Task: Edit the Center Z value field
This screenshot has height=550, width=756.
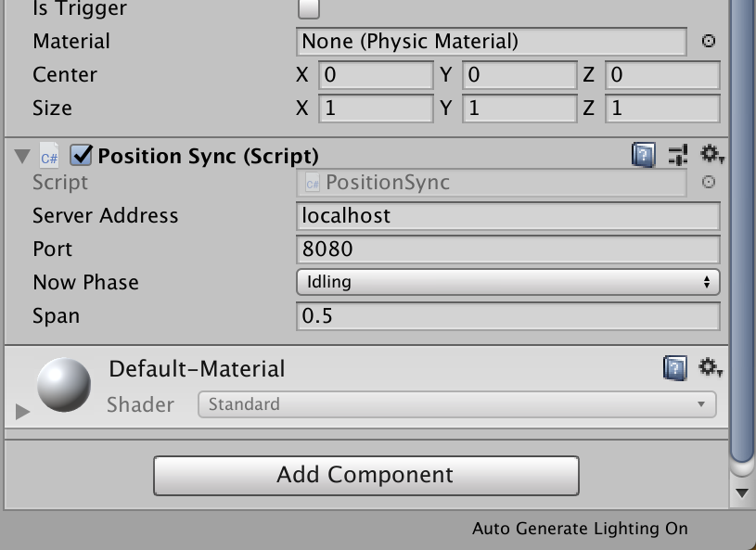Action: click(x=662, y=75)
